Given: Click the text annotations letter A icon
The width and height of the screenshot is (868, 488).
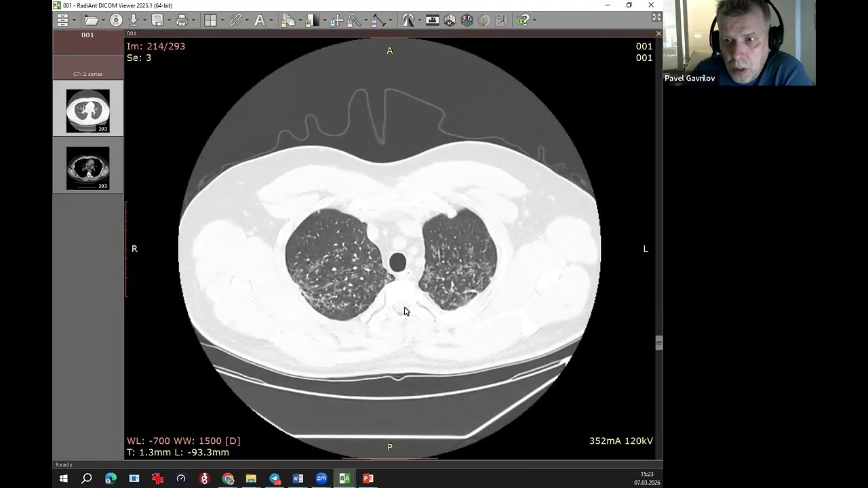Looking at the screenshot, I should (259, 20).
